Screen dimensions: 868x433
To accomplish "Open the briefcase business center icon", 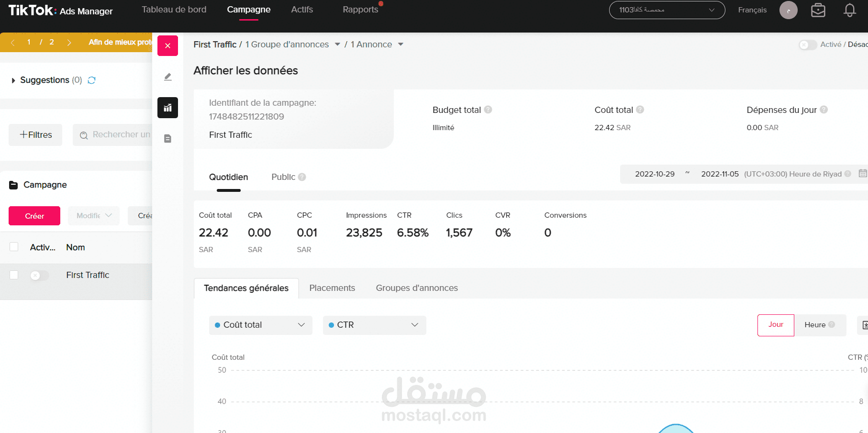I will [x=818, y=10].
